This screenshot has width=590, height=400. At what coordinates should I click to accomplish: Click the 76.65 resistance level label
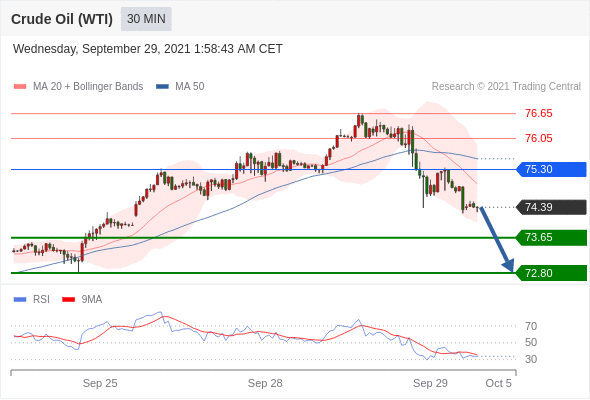click(x=539, y=113)
